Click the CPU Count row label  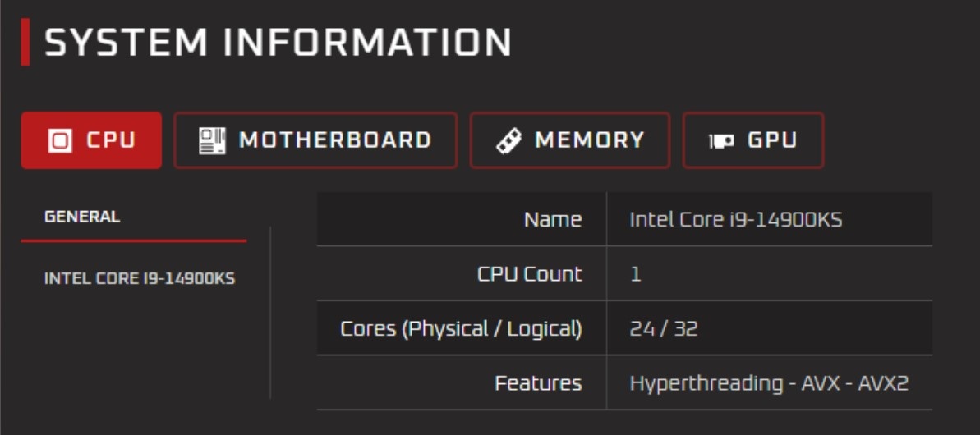point(529,274)
